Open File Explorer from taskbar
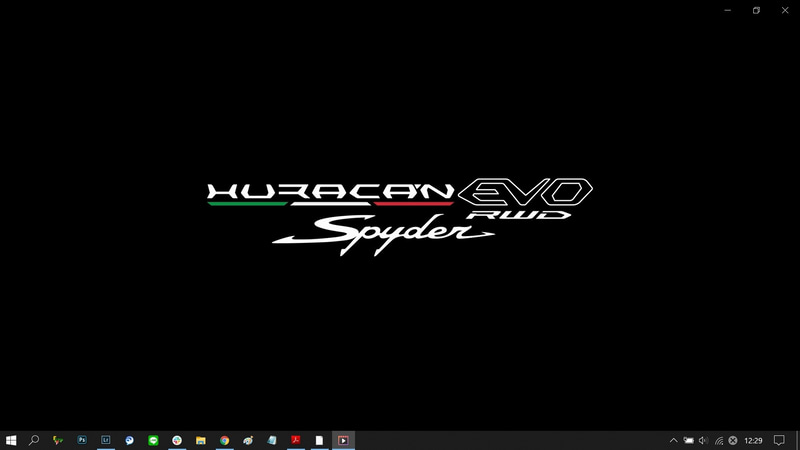 point(201,440)
